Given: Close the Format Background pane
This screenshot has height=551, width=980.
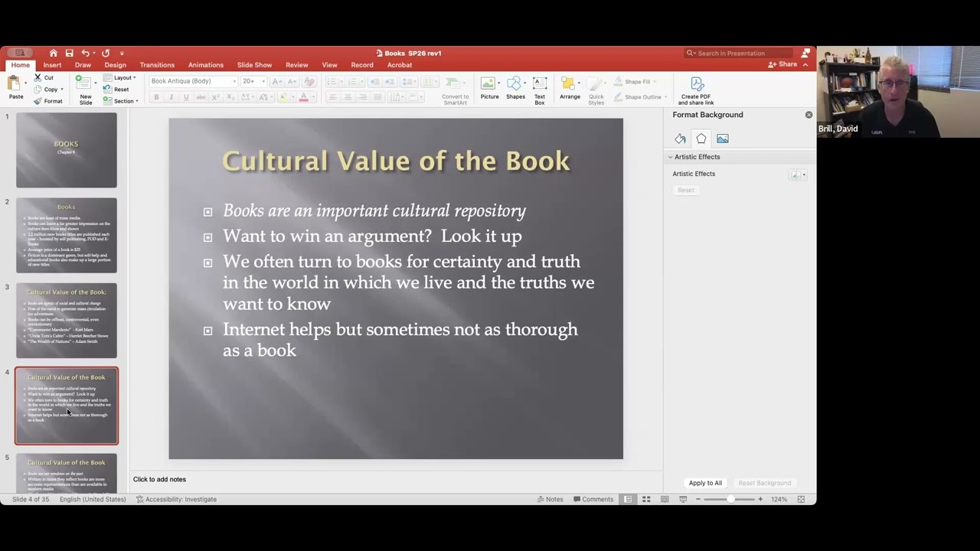Looking at the screenshot, I should [x=808, y=115].
